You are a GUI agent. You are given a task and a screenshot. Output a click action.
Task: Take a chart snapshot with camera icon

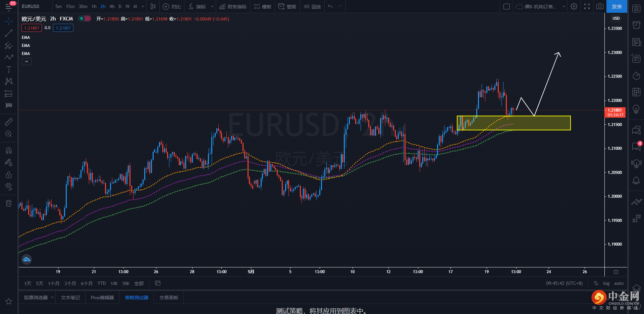[x=600, y=6]
